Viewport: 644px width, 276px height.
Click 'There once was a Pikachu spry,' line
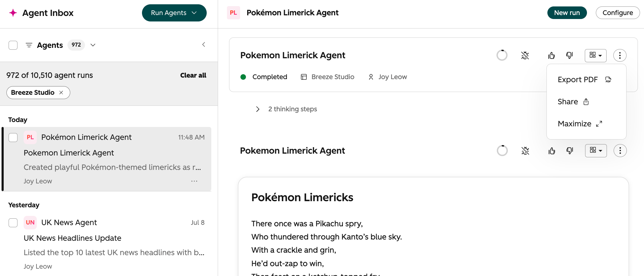[307, 224]
